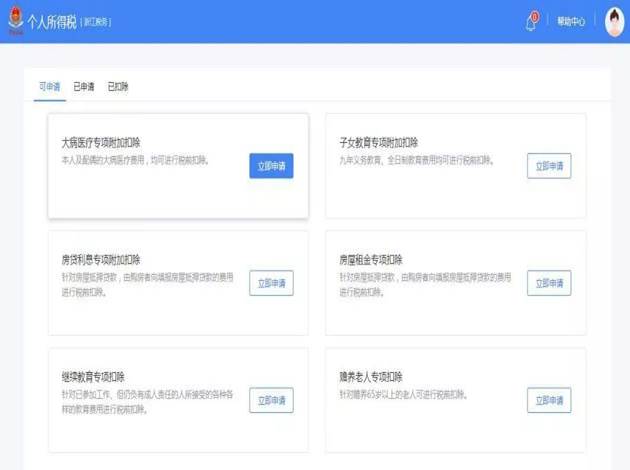Screen dimensions: 630x470
Task: Click 立即申请 for 房屋租金专项扣除
Action: coord(549,283)
